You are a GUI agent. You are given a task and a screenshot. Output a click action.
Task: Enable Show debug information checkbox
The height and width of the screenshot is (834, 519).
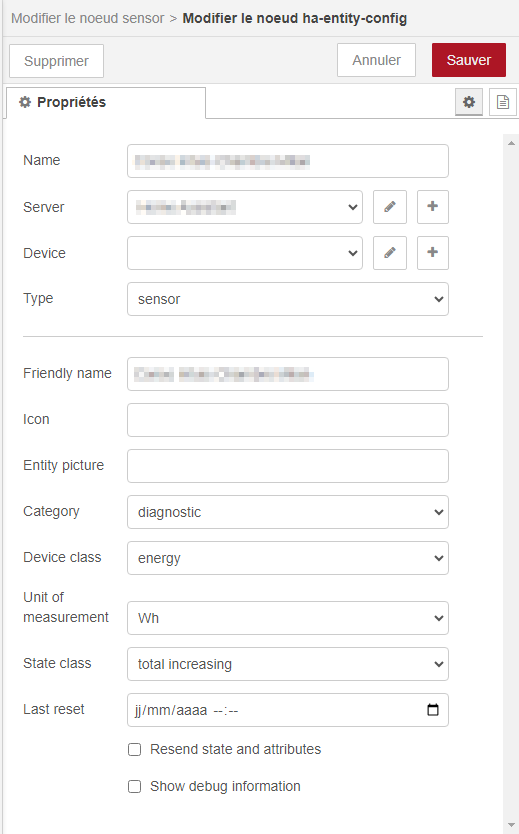[135, 786]
